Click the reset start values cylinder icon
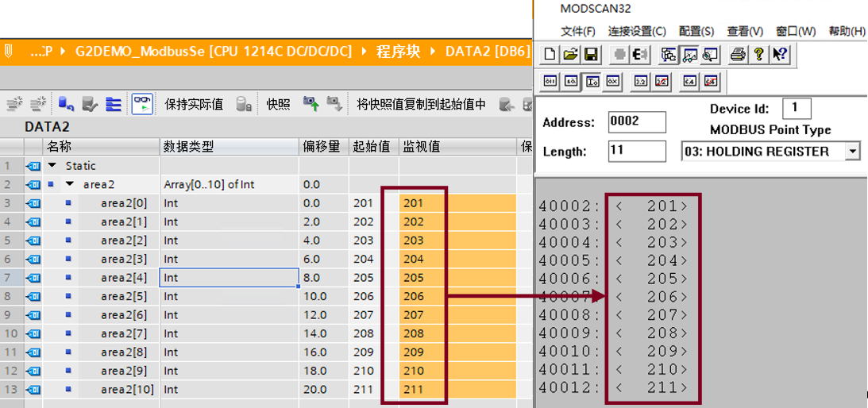 (x=66, y=103)
